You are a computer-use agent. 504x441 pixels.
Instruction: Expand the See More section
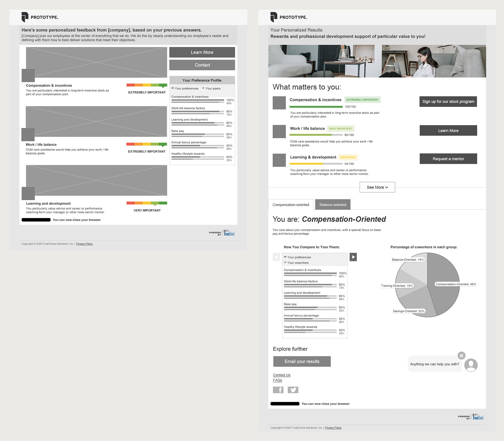click(377, 187)
